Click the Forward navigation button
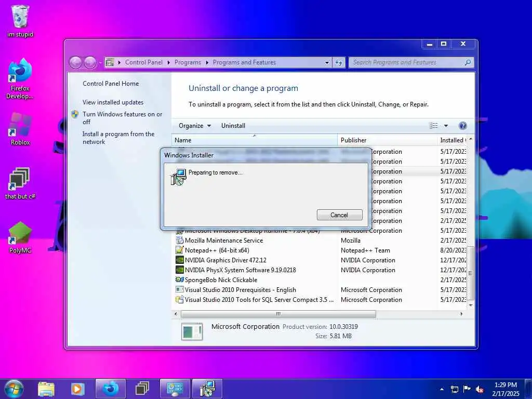Screen dimensions: 532x399 (x=90, y=62)
